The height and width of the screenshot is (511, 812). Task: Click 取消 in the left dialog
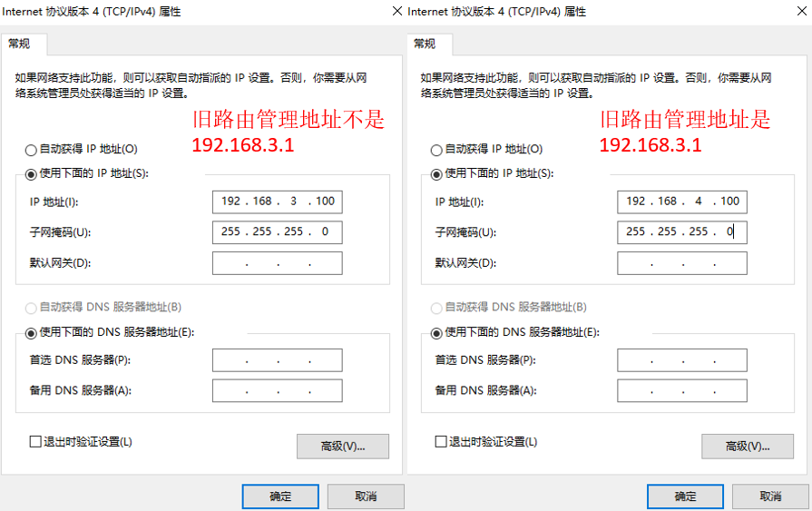click(x=366, y=496)
